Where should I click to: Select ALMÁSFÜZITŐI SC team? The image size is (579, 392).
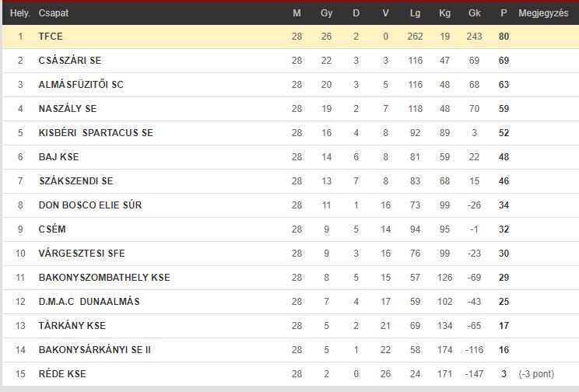point(81,85)
